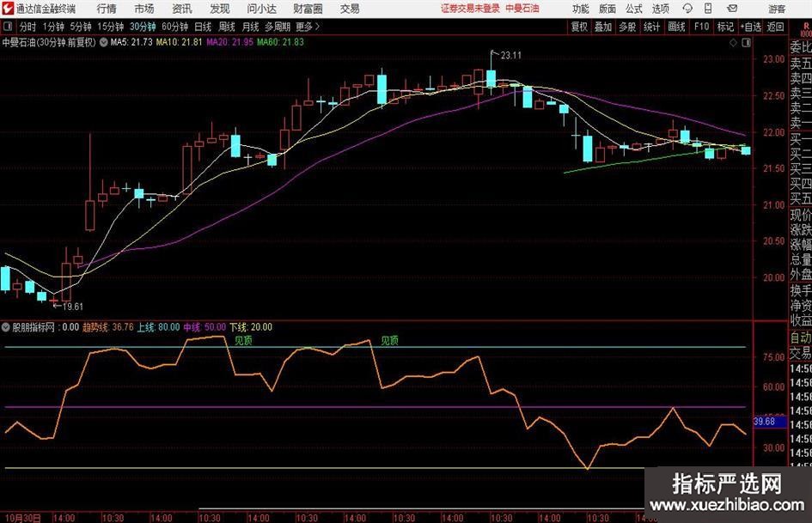
Task: Open the 市场 menu
Action: tap(144, 9)
